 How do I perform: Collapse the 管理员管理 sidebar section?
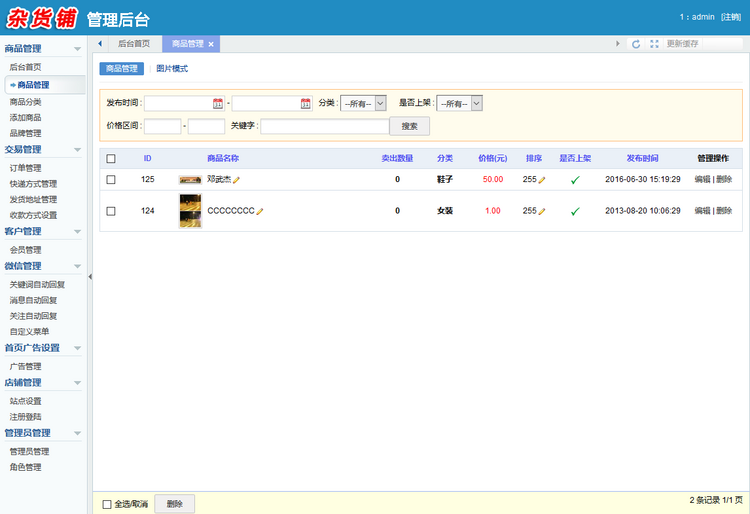77,433
